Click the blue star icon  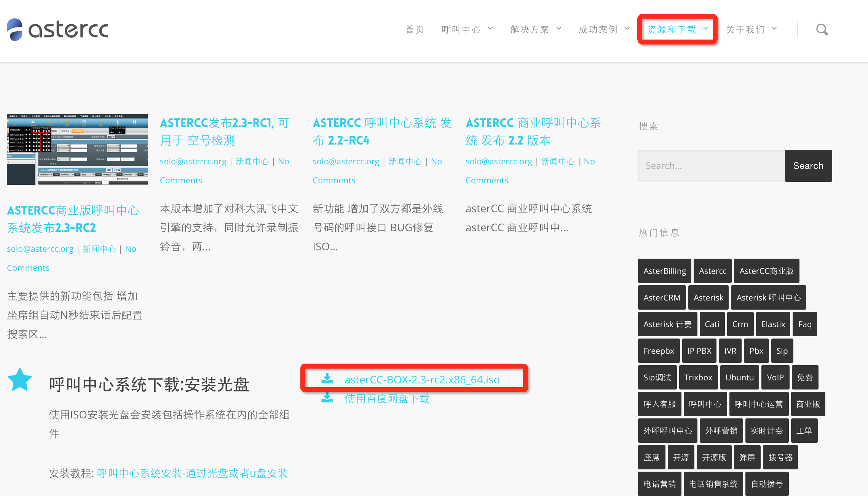click(20, 380)
